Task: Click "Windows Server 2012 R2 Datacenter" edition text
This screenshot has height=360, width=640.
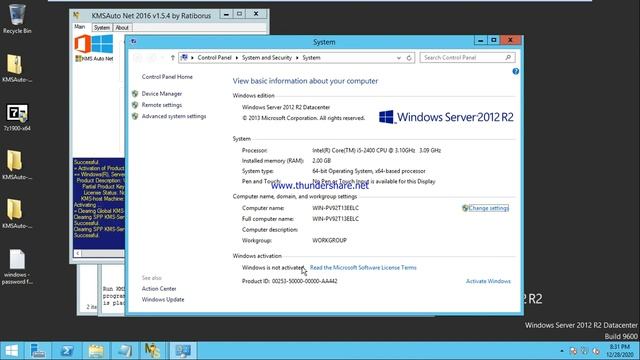Action: (x=286, y=107)
